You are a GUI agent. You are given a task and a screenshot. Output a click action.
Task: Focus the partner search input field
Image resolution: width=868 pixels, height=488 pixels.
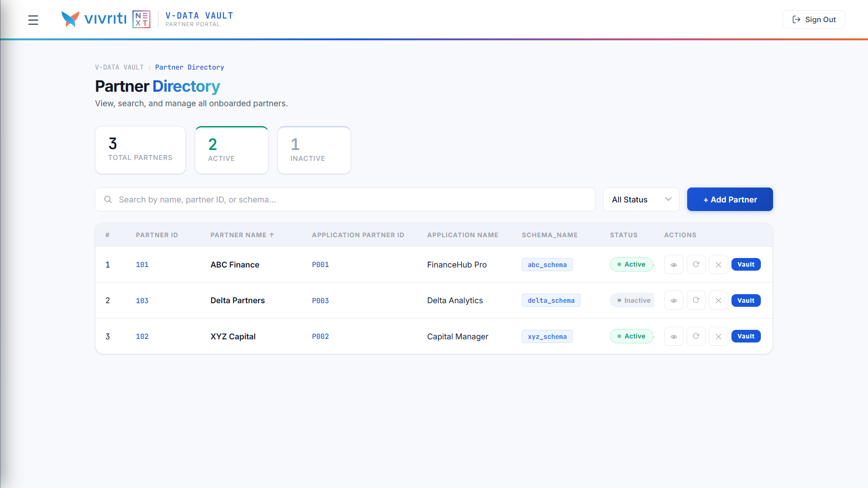coord(345,200)
